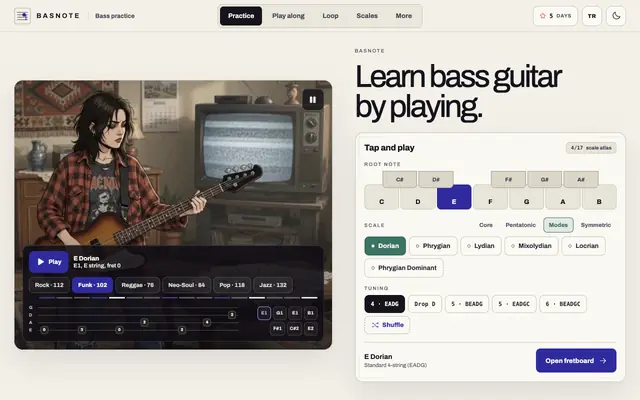Click 'E1, E string, fret 0' text
Viewport: 640px width, 400px height.
point(97,266)
